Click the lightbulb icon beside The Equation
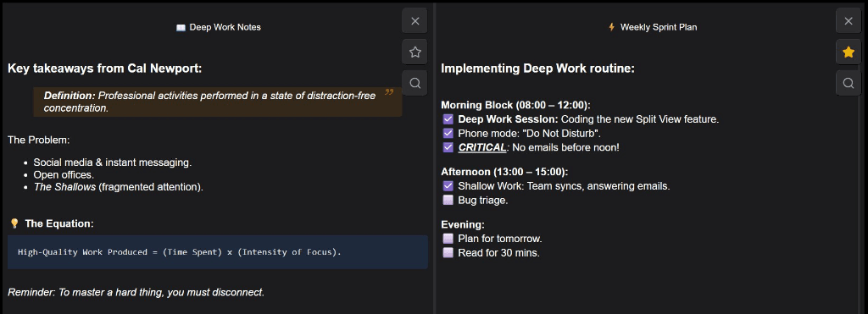868x314 pixels. 15,224
